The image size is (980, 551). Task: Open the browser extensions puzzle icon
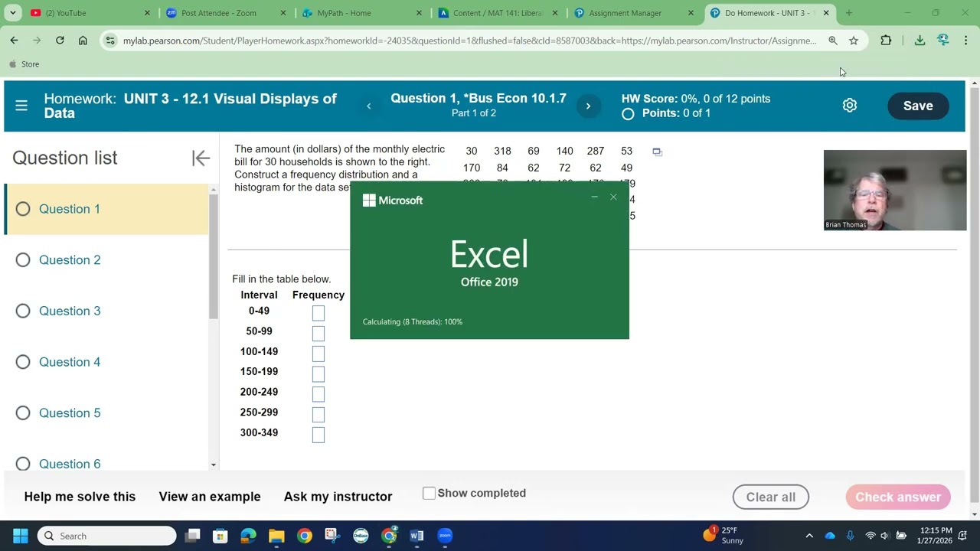886,41
